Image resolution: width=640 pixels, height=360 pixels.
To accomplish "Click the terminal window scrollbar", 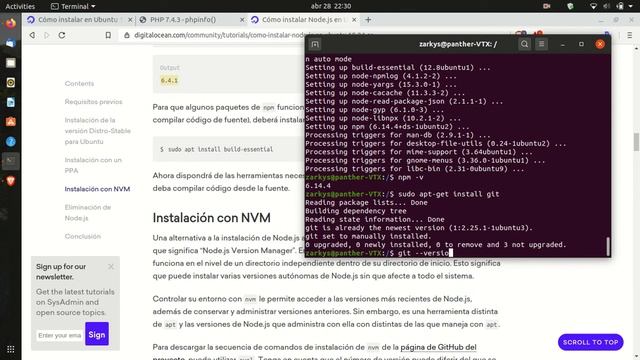I will click(x=608, y=246).
